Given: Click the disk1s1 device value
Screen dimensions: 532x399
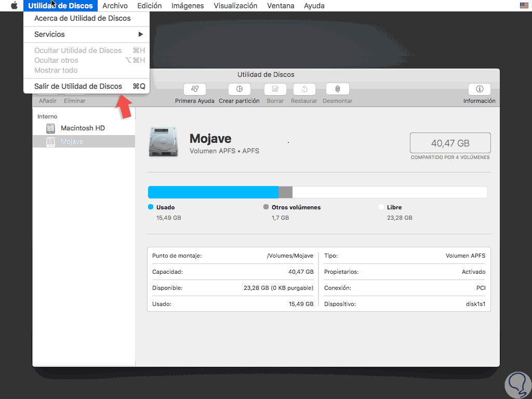Looking at the screenshot, I should point(476,304).
